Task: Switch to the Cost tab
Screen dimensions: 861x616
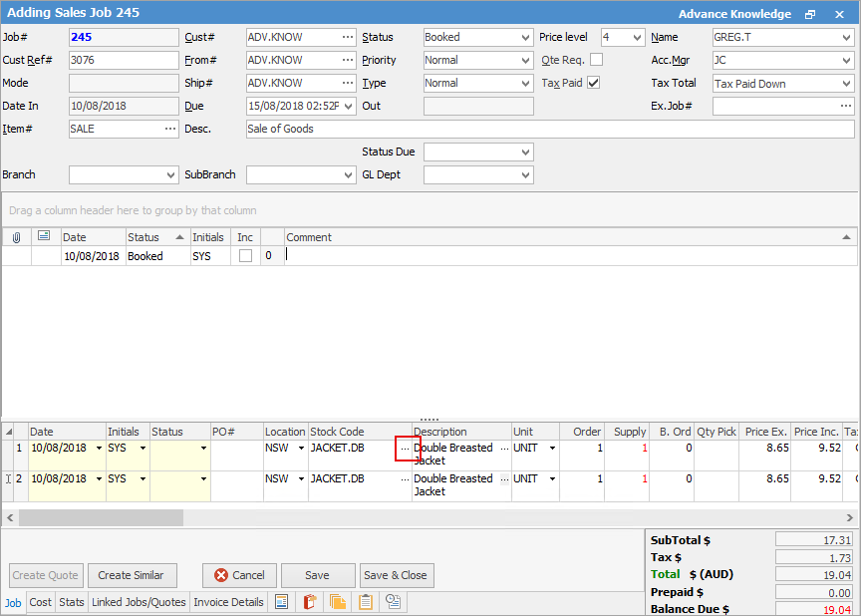Action: (41, 602)
